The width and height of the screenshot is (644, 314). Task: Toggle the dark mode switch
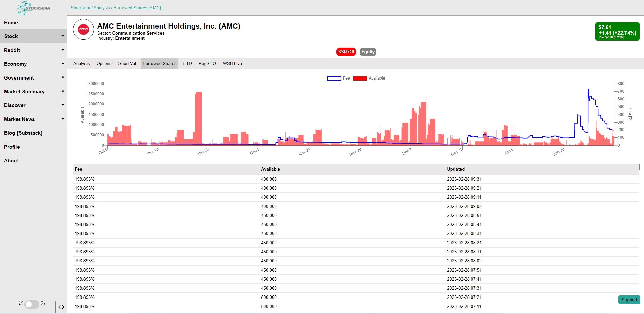tap(32, 304)
